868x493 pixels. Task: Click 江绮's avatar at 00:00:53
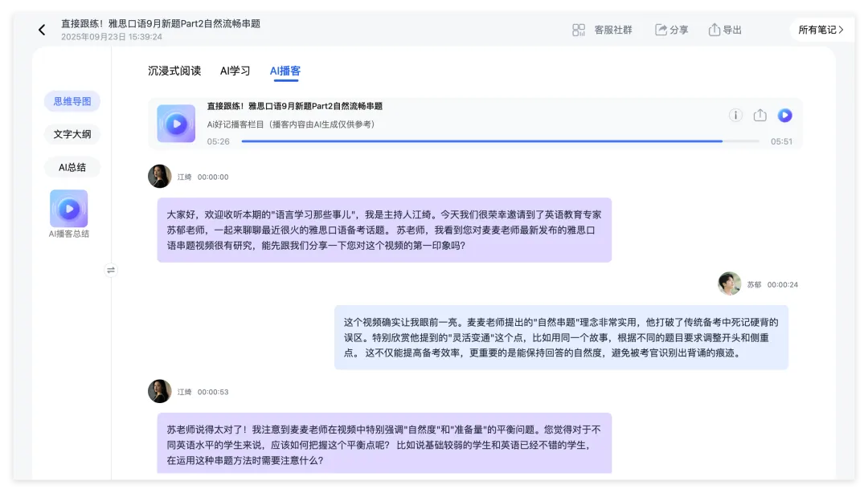click(159, 391)
